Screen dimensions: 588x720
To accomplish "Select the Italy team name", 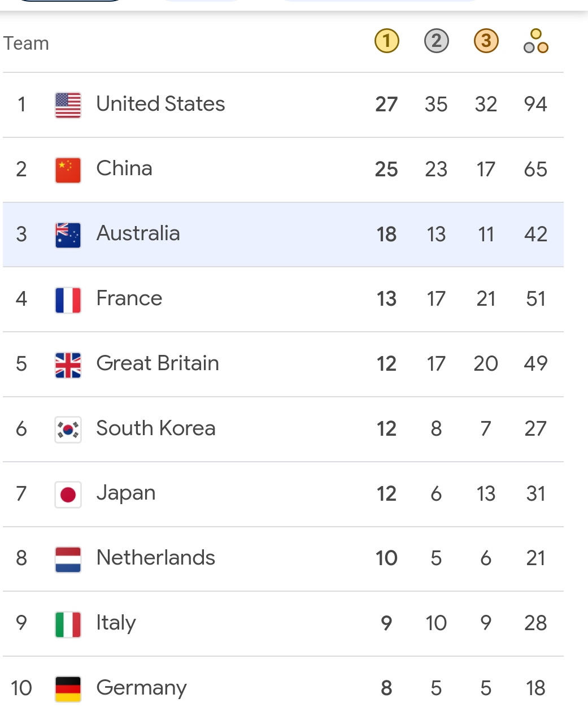I will (x=116, y=623).
